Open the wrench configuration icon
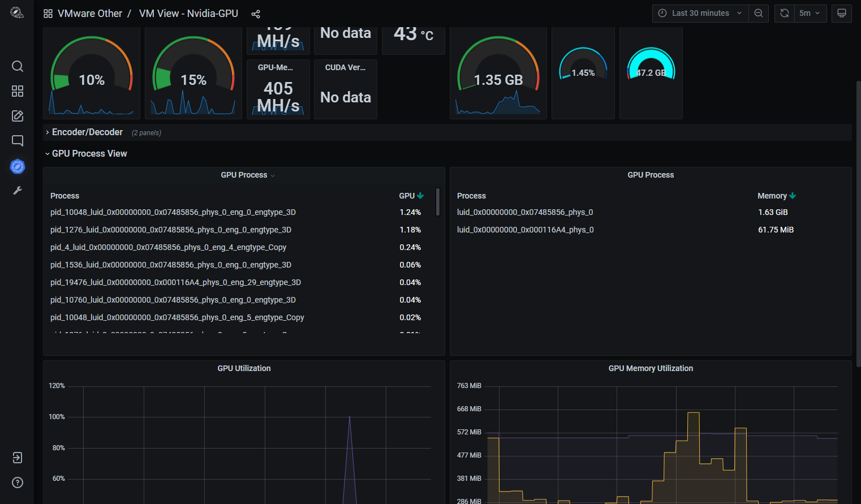861x504 pixels. pos(18,191)
